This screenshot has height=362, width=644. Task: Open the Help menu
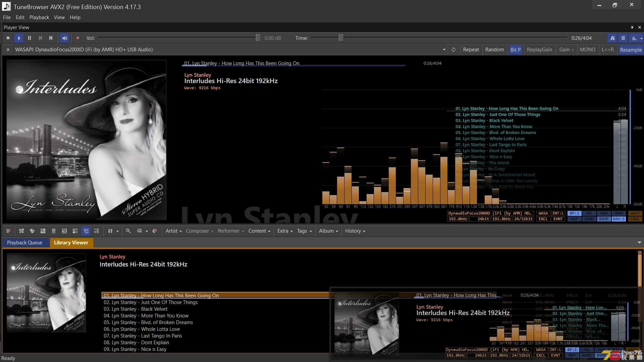coord(75,17)
